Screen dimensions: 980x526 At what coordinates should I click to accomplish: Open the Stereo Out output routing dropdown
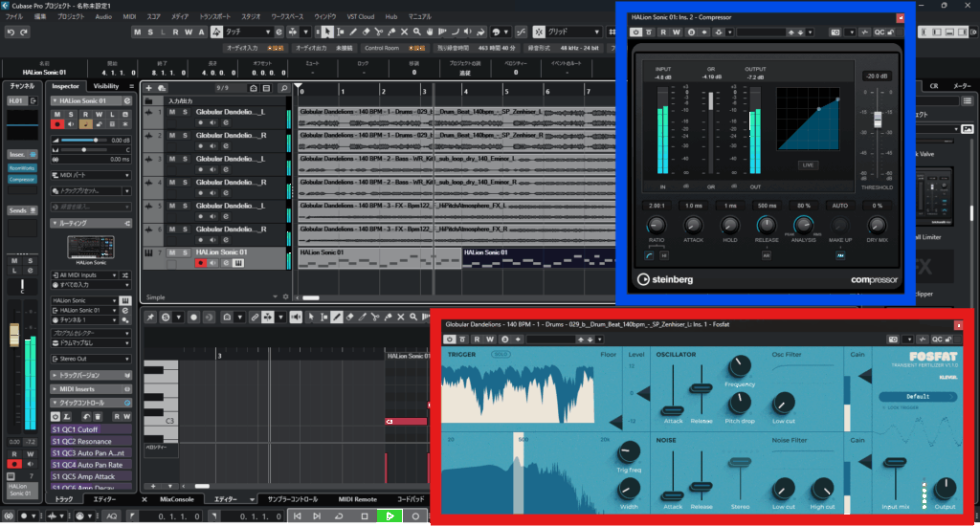pyautogui.click(x=91, y=359)
